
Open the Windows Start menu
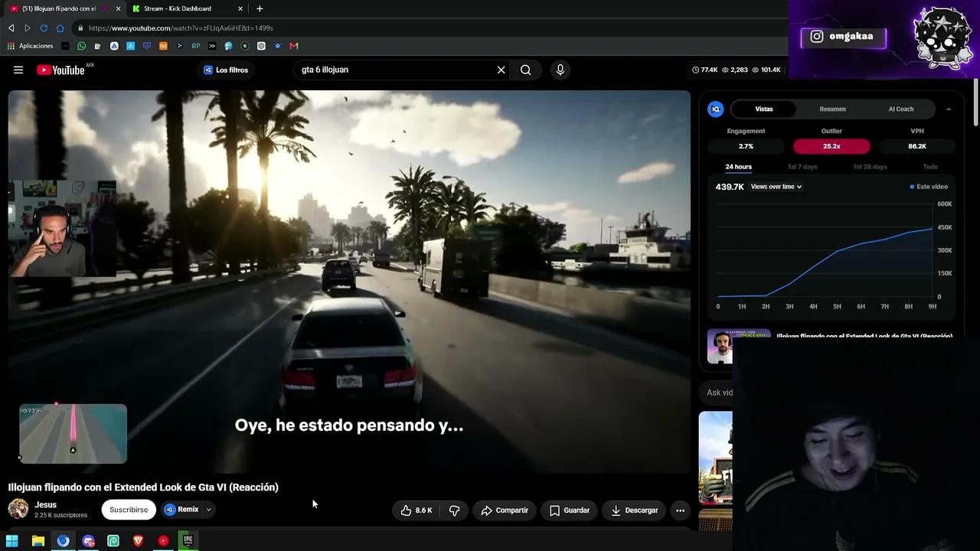pyautogui.click(x=12, y=541)
